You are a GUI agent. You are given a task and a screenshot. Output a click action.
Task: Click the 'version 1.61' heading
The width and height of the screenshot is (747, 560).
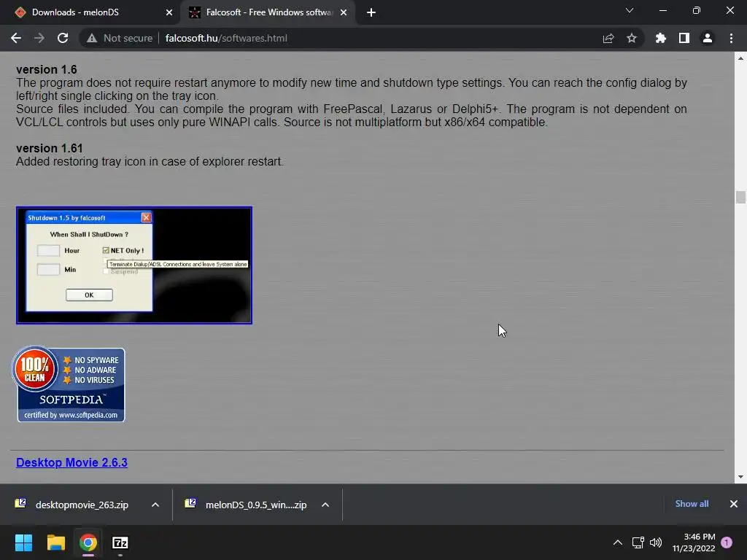49,148
